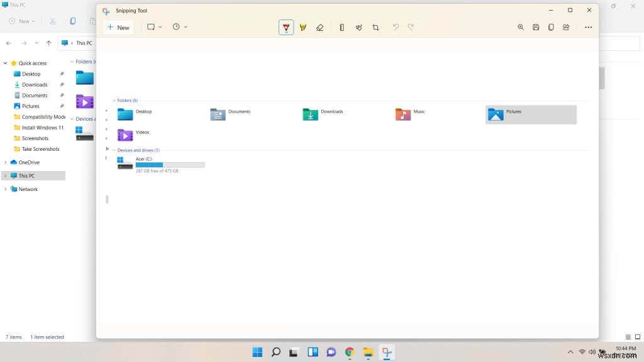Image resolution: width=644 pixels, height=362 pixels.
Task: Share the captured snip
Action: click(565, 27)
